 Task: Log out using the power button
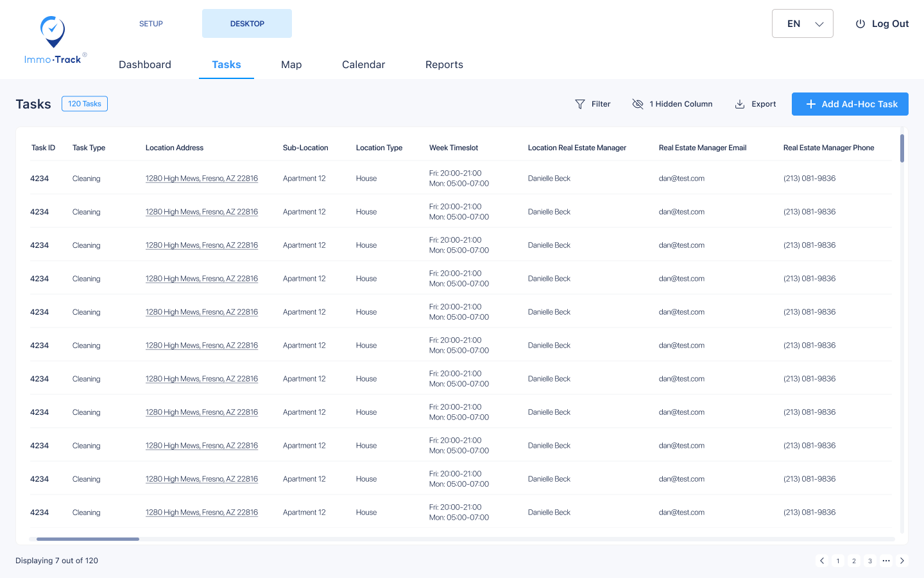pyautogui.click(x=882, y=24)
